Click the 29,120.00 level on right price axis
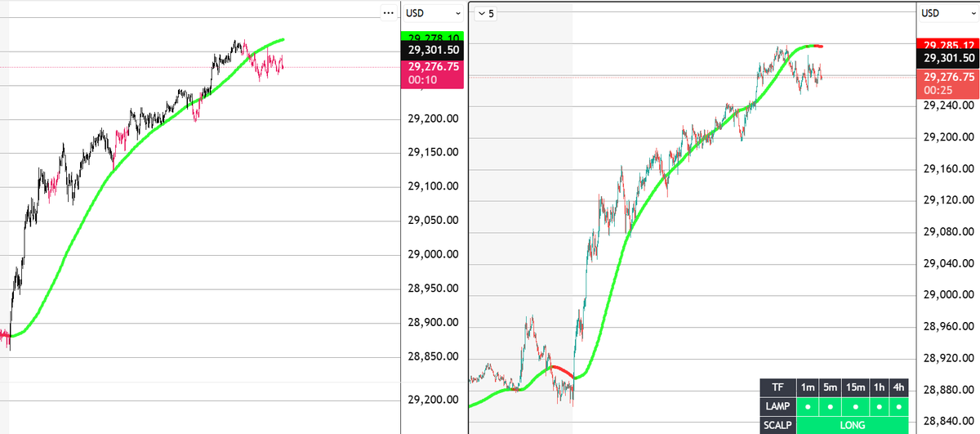 [x=948, y=200]
